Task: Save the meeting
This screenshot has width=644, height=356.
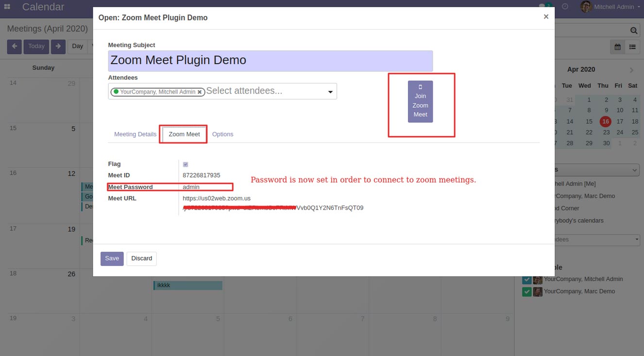Action: tap(112, 259)
